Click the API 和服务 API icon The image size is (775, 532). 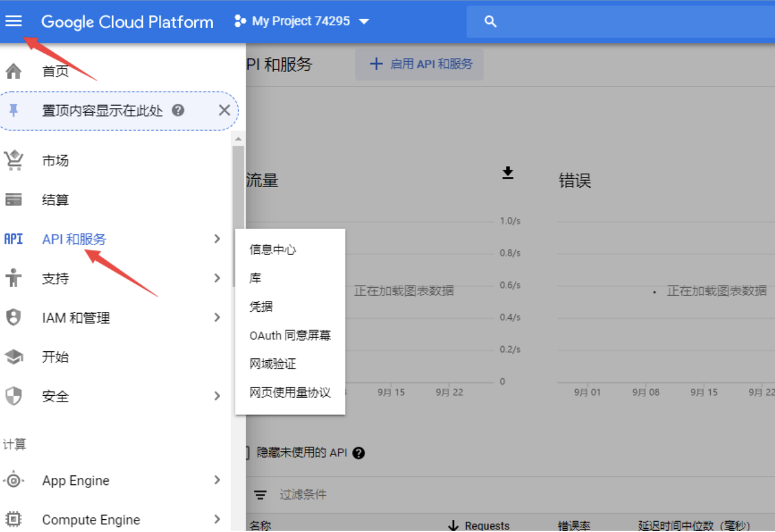(13, 239)
